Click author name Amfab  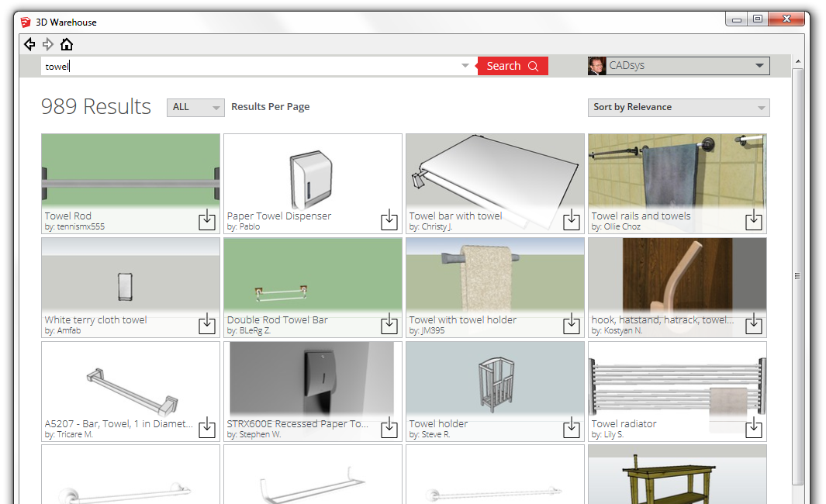[x=69, y=331]
